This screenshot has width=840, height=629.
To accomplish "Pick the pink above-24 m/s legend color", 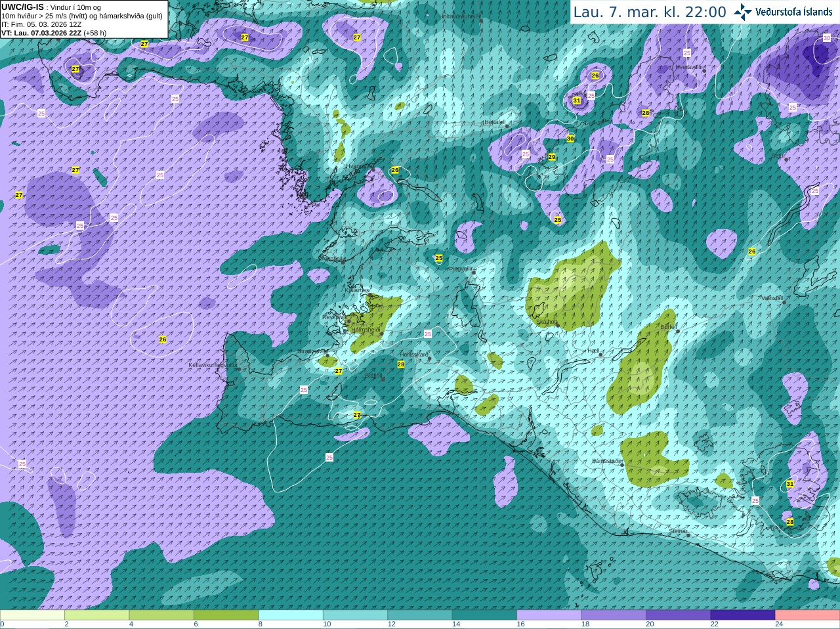I will (808, 615).
